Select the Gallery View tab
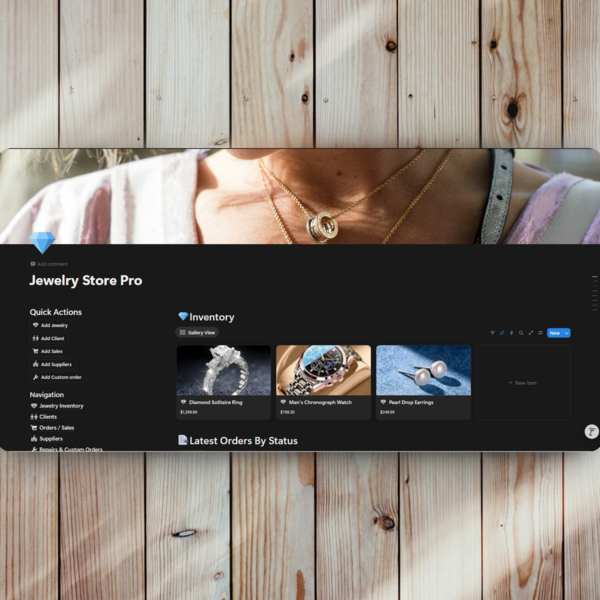 tap(197, 333)
